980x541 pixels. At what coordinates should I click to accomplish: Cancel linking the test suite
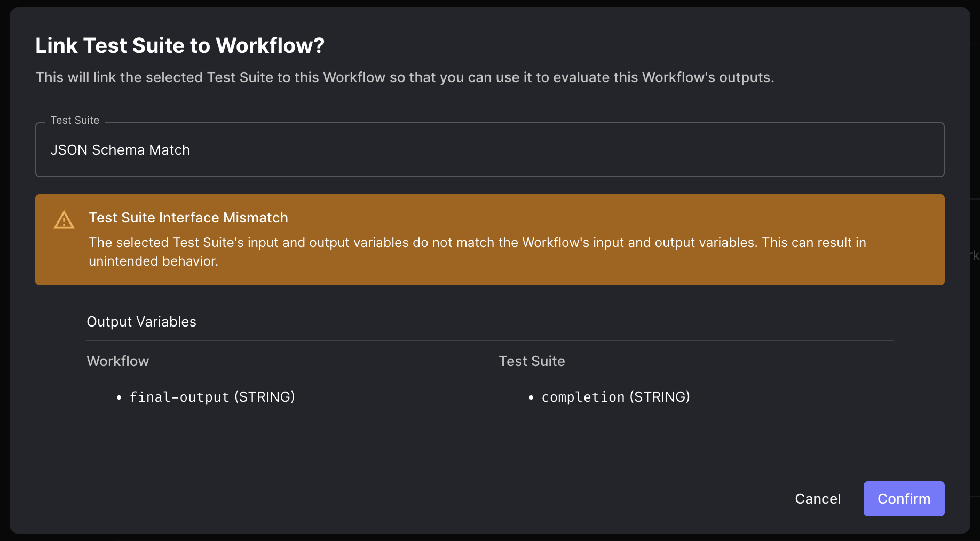pos(818,498)
